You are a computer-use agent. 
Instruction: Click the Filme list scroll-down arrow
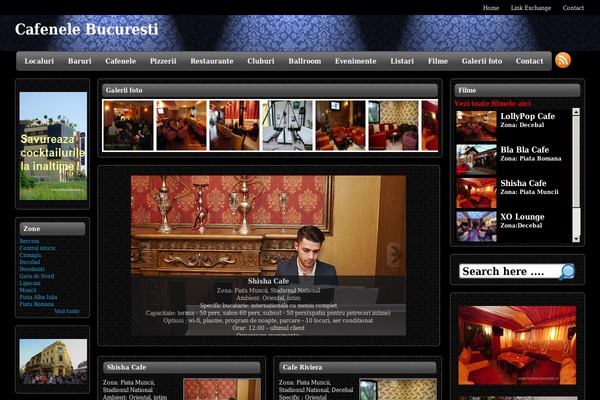[x=576, y=239]
